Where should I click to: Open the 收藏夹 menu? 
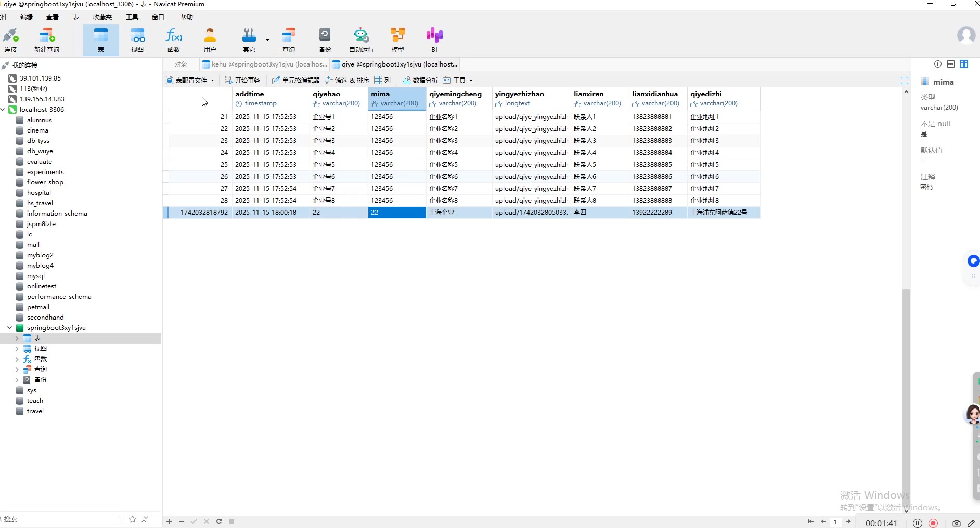(102, 17)
